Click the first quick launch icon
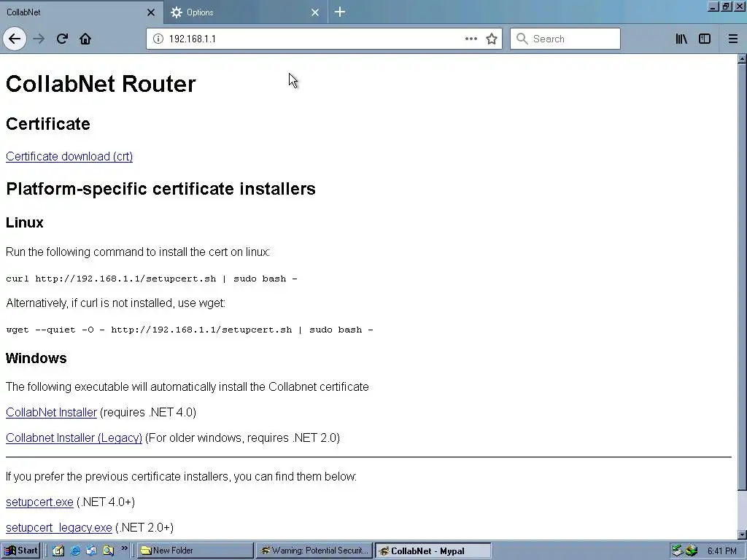The image size is (747, 560). tap(58, 551)
